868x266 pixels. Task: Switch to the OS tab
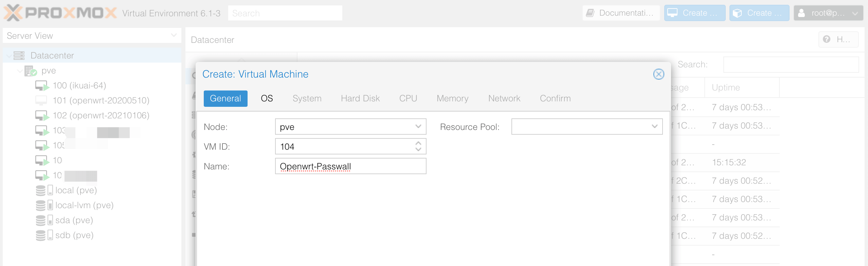(x=267, y=98)
